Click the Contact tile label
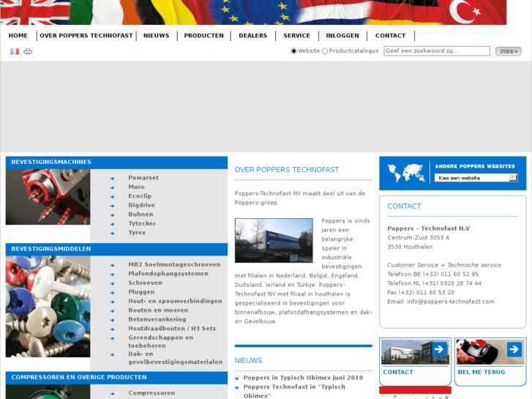The height and width of the screenshot is (399, 532). tap(398, 372)
